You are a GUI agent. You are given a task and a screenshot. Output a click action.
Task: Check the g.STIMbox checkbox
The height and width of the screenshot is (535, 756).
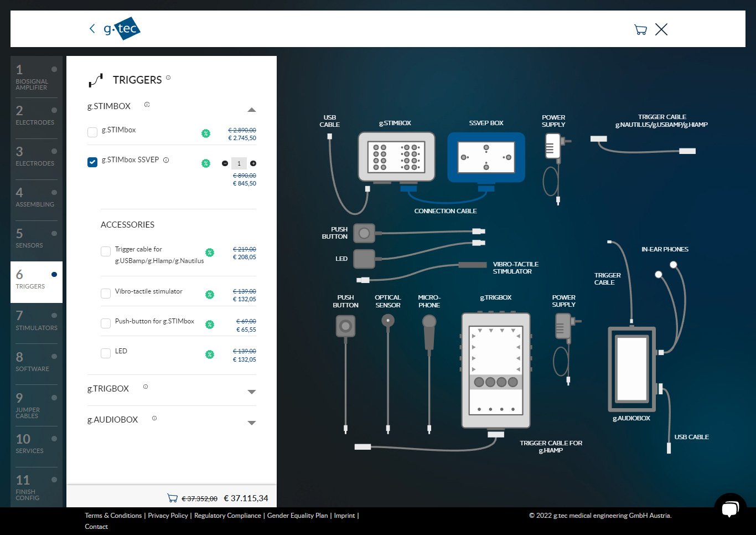click(x=92, y=132)
